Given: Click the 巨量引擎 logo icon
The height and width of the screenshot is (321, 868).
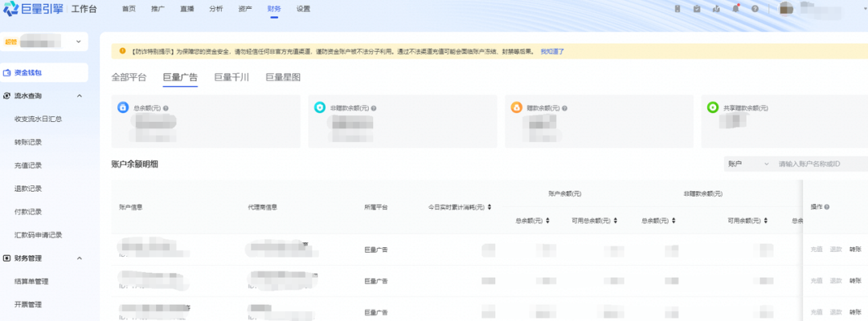Looking at the screenshot, I should tap(11, 8).
